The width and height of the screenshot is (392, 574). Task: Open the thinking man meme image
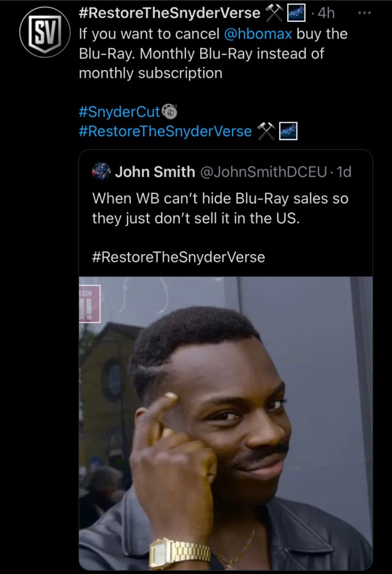pos(225,423)
